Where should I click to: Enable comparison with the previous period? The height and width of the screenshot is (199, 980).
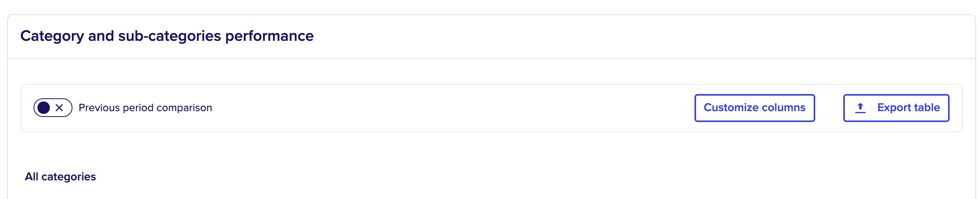[53, 108]
